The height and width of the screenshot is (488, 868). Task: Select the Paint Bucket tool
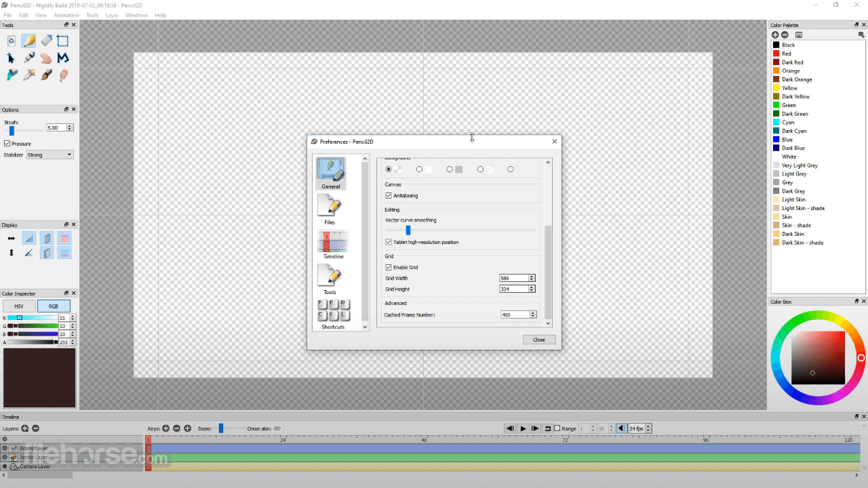[x=12, y=75]
